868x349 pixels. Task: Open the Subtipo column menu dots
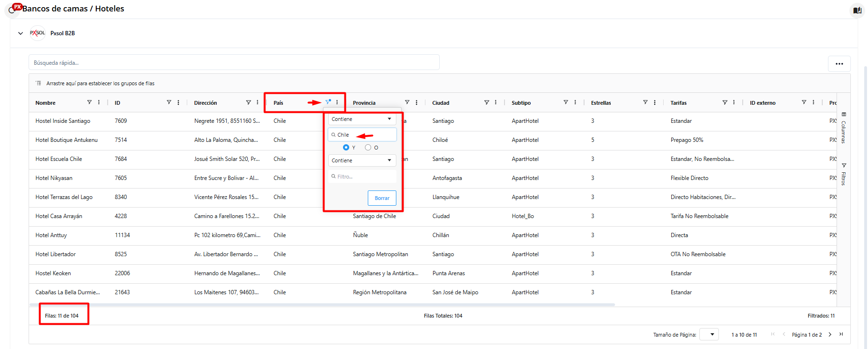575,102
